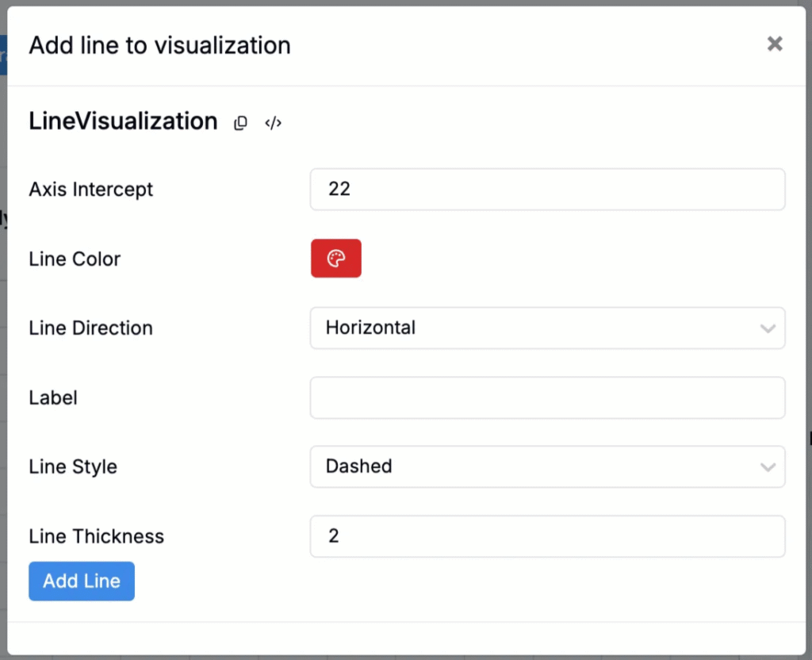Click the Label field's caption text

tap(53, 397)
